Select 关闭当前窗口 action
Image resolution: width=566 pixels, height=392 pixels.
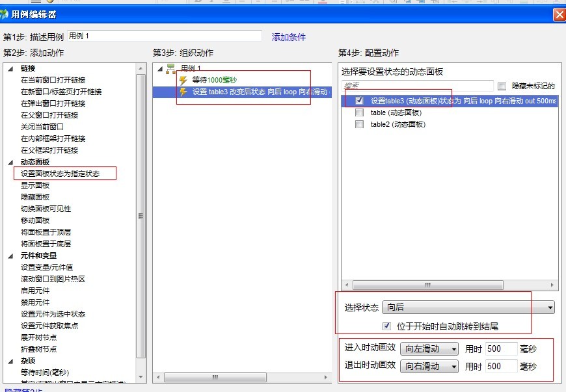(42, 127)
